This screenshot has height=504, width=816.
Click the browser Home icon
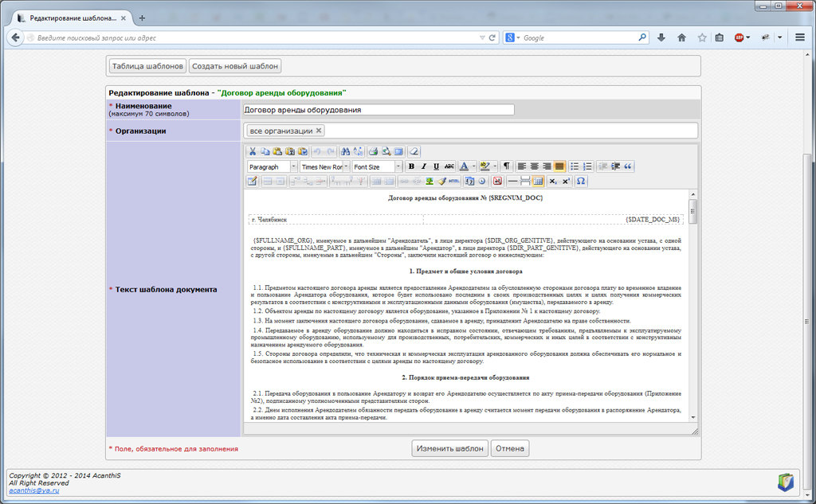tap(682, 37)
